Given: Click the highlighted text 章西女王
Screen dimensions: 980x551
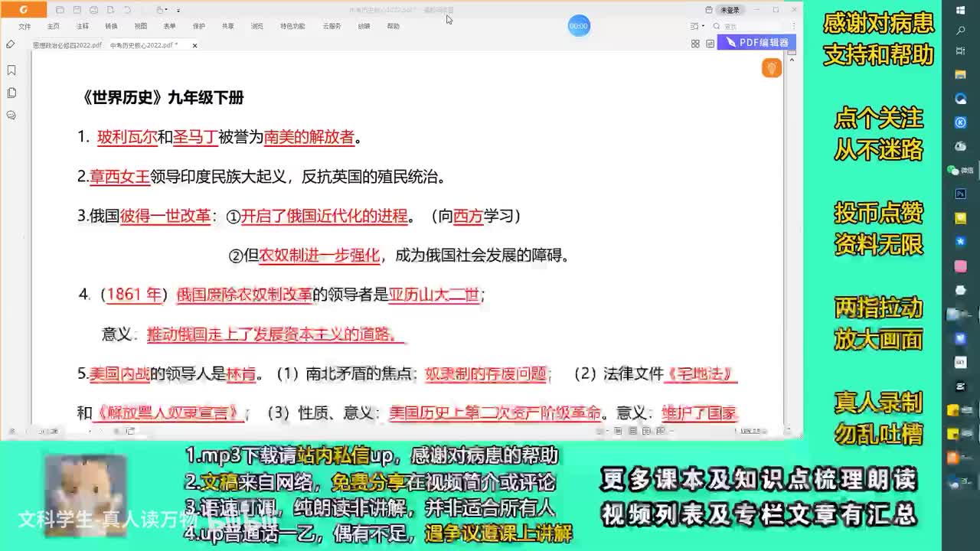Looking at the screenshot, I should pyautogui.click(x=119, y=177).
